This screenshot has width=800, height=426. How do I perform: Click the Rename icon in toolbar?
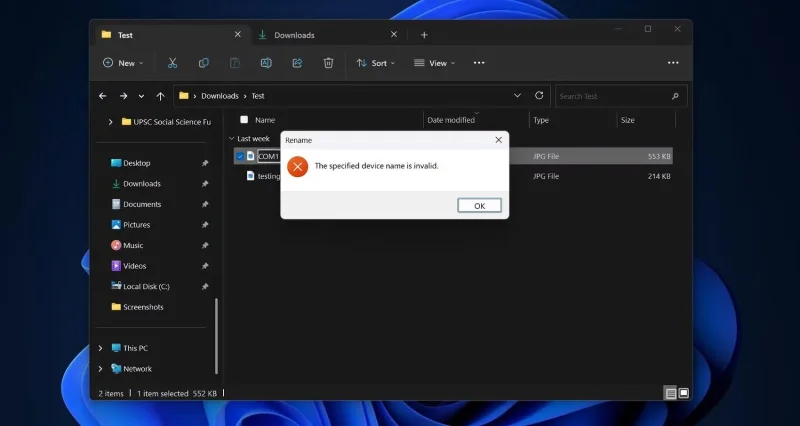point(266,63)
